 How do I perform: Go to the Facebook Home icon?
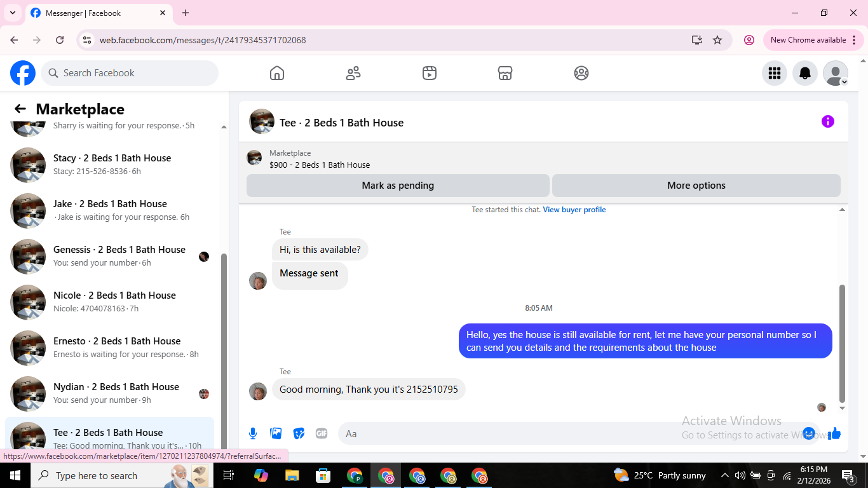click(x=277, y=73)
